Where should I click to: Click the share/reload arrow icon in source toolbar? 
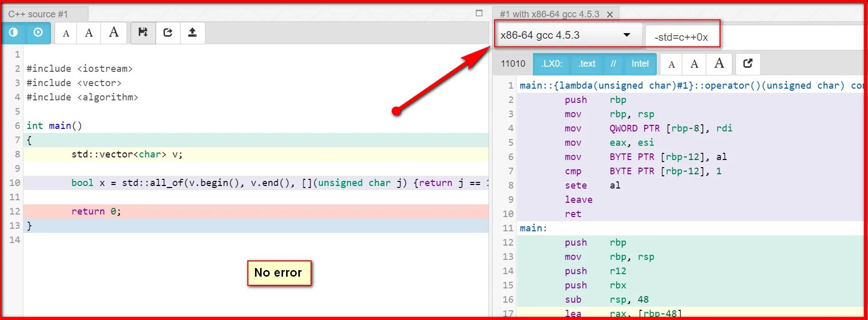(168, 33)
